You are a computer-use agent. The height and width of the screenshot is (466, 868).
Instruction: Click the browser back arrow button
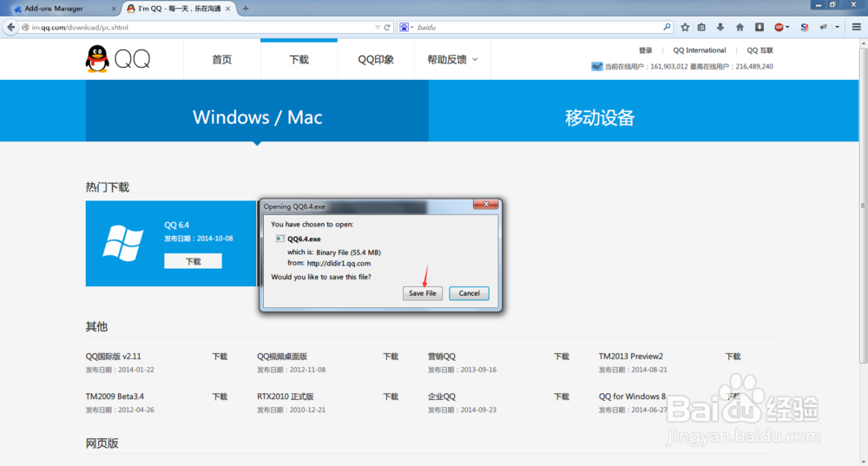[10, 27]
